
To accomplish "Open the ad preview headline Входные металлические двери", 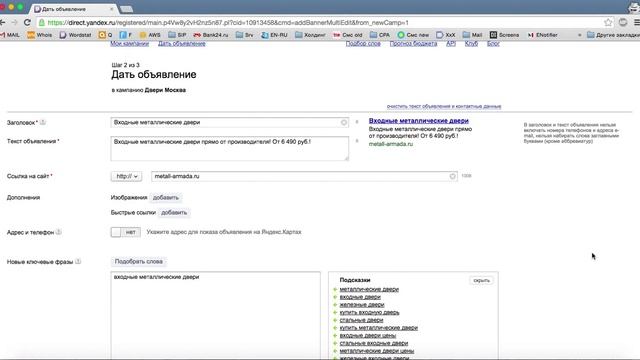I will click(419, 121).
